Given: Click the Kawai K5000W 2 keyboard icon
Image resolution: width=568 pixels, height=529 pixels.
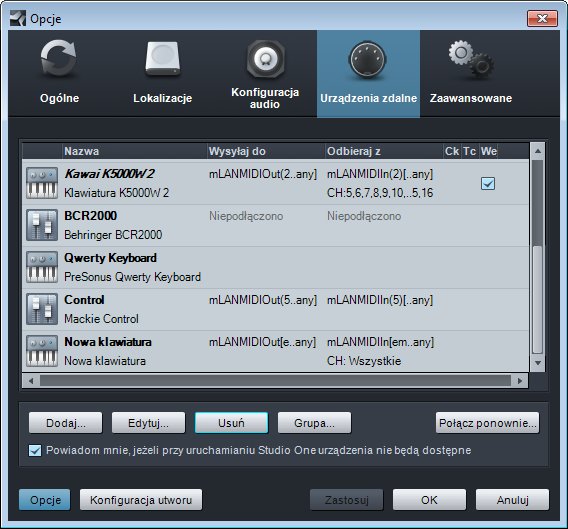Looking at the screenshot, I should point(42,183).
